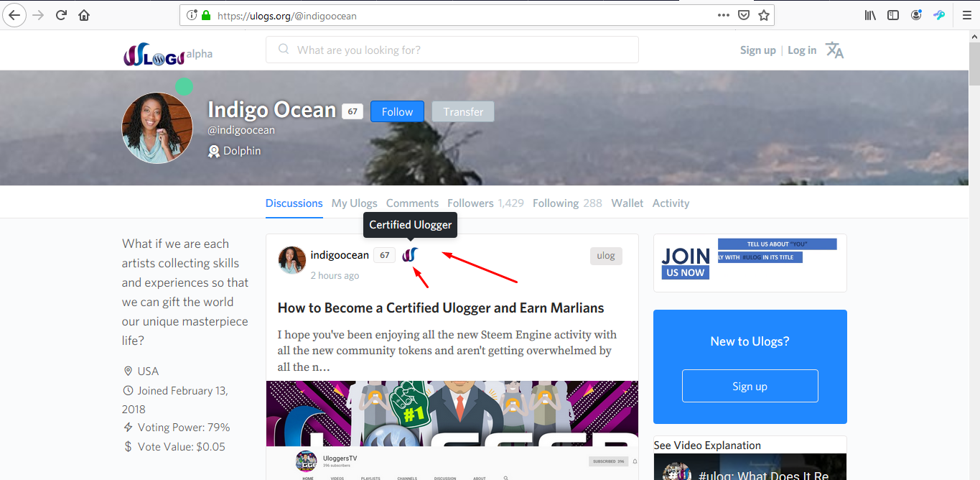The image size is (980, 480).
Task: Click the Dolphin rank badge icon
Action: click(213, 151)
